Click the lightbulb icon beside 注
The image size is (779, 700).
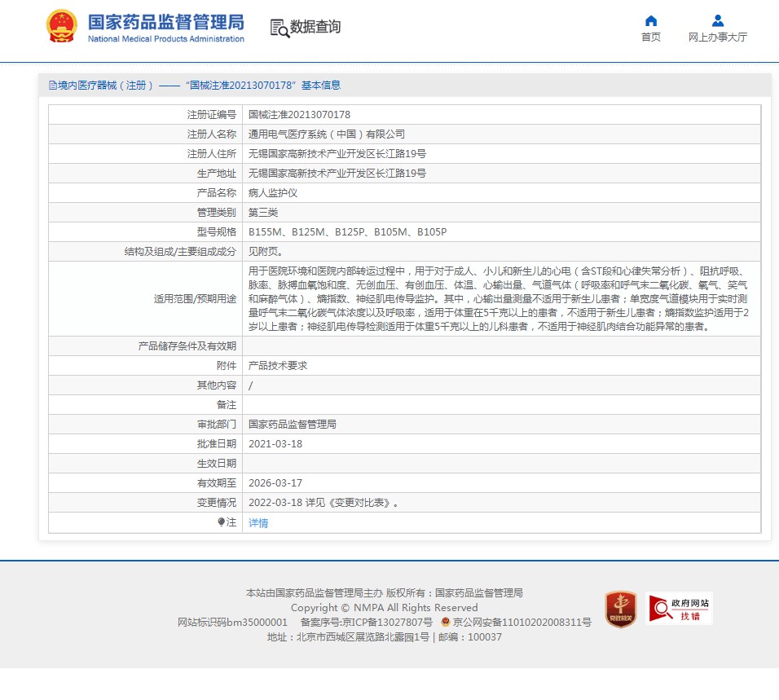pyautogui.click(x=221, y=522)
